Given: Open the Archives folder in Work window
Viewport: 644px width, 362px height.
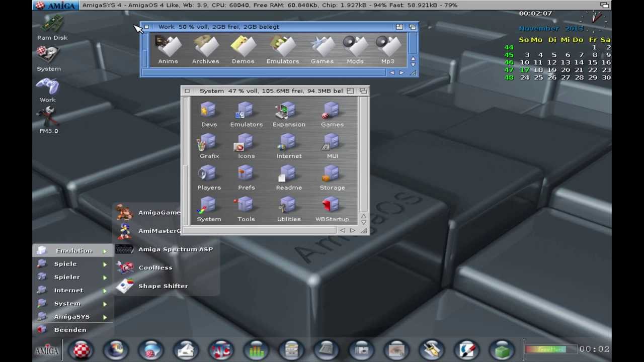Looking at the screenshot, I should coord(206,50).
